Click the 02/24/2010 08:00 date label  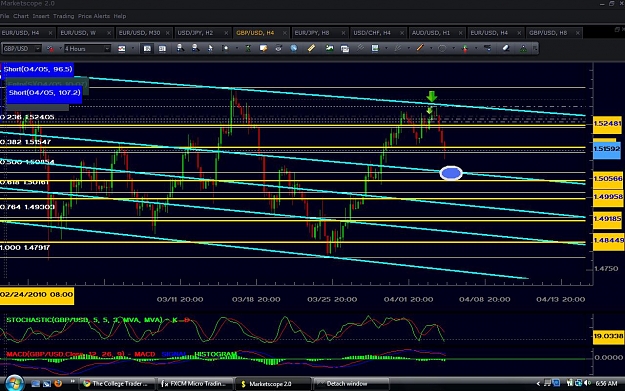coord(37,295)
